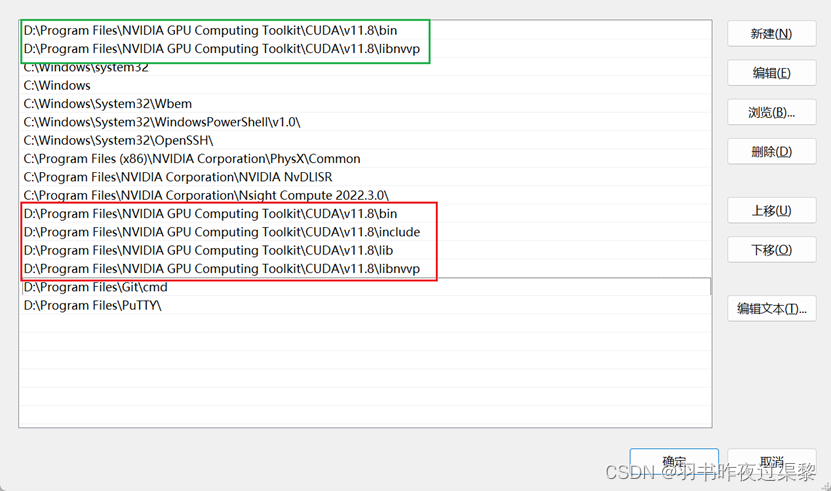Click the 编辑(E) button
Viewport: 831px width, 491px height.
point(772,73)
